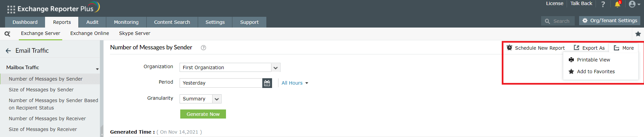Expand the All Hours selector
The height and width of the screenshot is (137, 644).
click(295, 83)
